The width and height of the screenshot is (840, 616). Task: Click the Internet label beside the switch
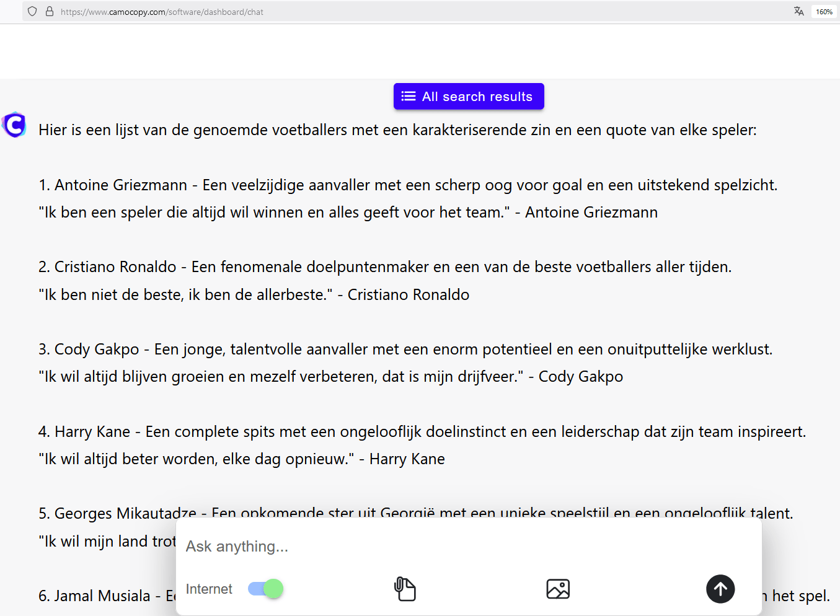pyautogui.click(x=209, y=589)
